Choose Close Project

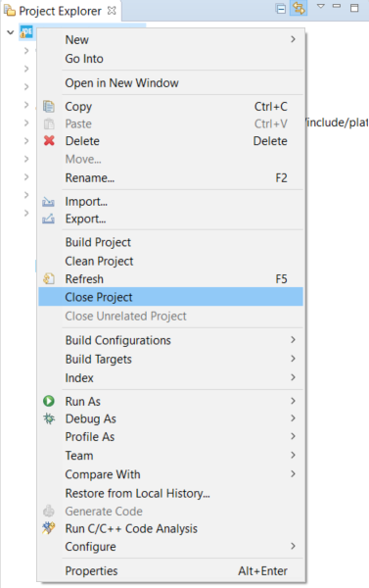171,297
